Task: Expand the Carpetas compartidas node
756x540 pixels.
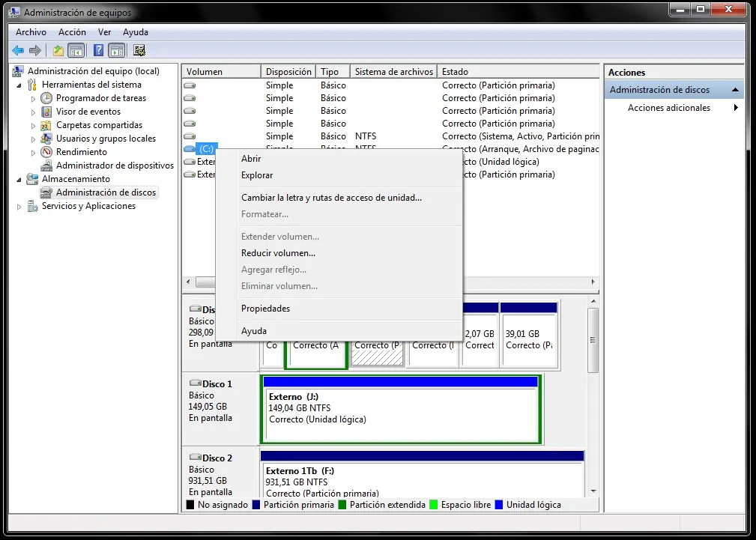Action: click(33, 126)
